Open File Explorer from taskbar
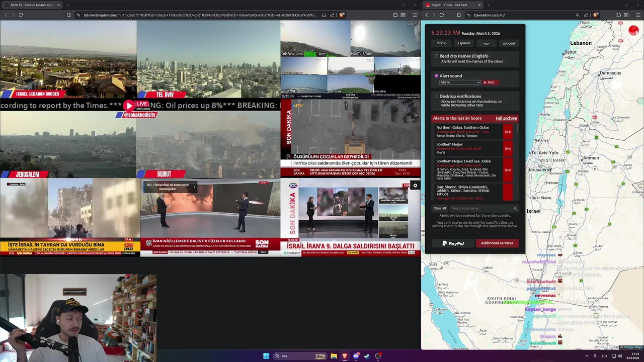Viewport: 644px width, 362px height. [x=334, y=356]
